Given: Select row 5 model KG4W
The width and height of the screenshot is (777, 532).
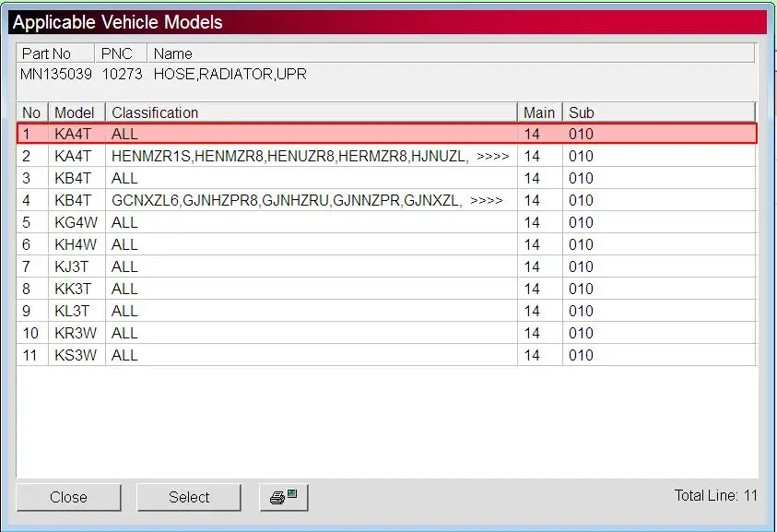Looking at the screenshot, I should pos(76,222).
